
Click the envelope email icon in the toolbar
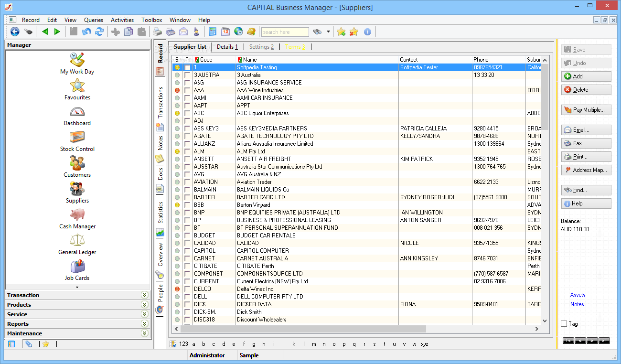point(183,32)
